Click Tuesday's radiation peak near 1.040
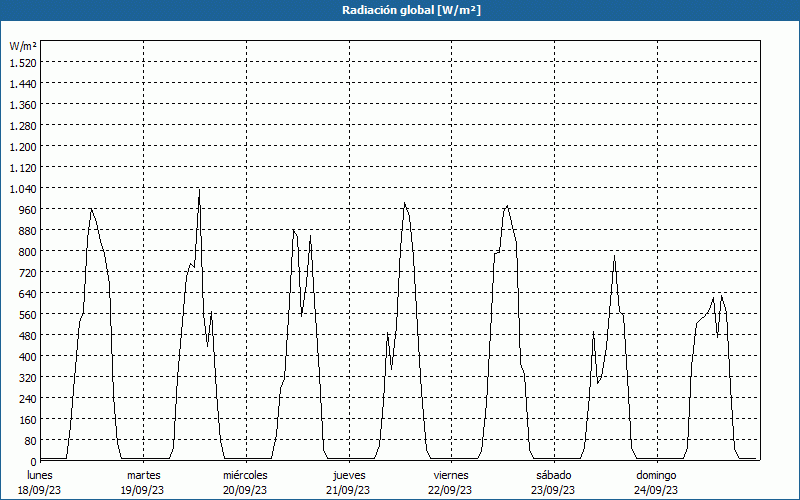The width and height of the screenshot is (800, 500). tap(199, 190)
